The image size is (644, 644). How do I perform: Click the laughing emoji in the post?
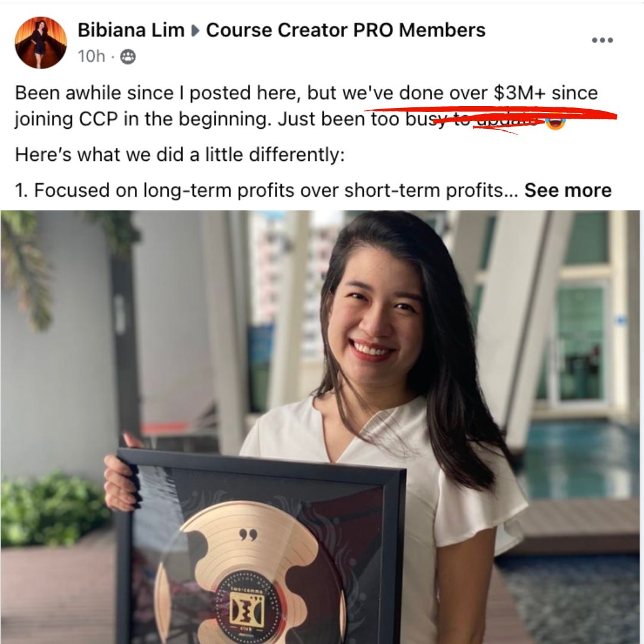click(x=555, y=121)
